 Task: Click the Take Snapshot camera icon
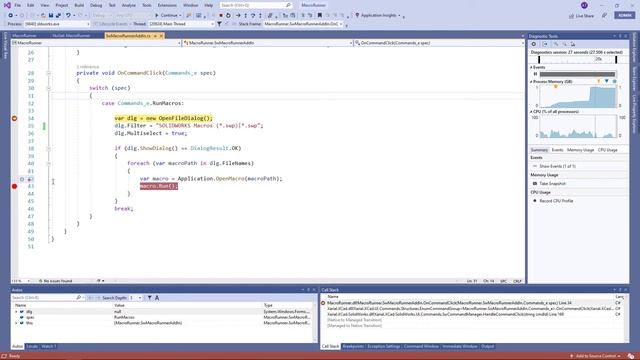[x=535, y=184]
